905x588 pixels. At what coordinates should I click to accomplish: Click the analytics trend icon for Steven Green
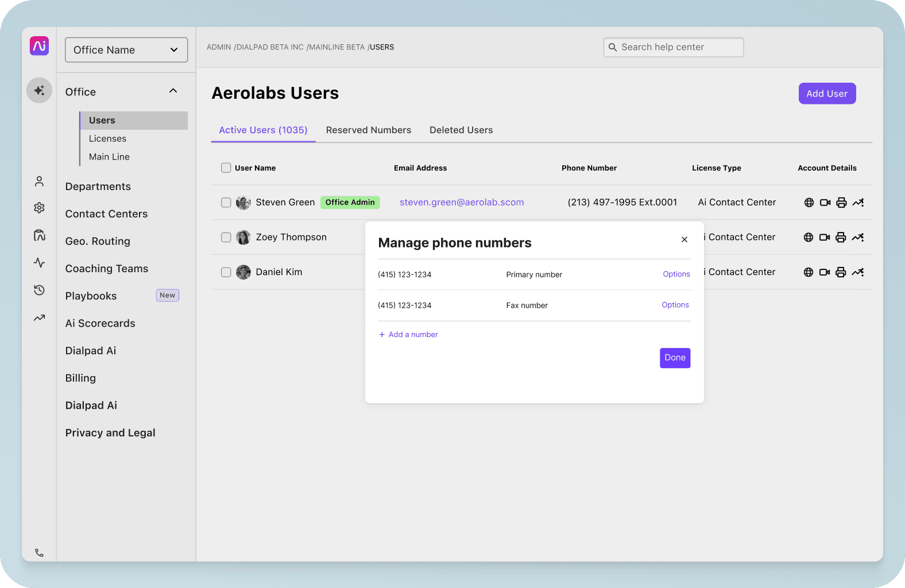click(858, 203)
